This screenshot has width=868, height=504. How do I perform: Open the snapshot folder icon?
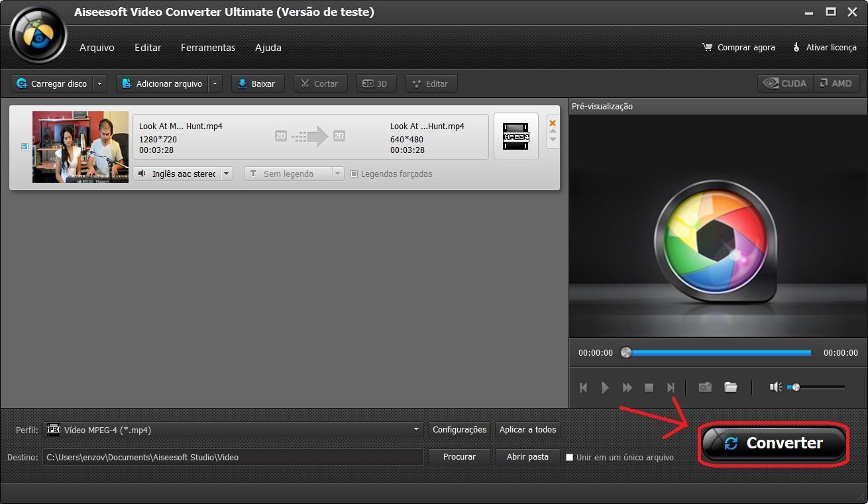[731, 387]
